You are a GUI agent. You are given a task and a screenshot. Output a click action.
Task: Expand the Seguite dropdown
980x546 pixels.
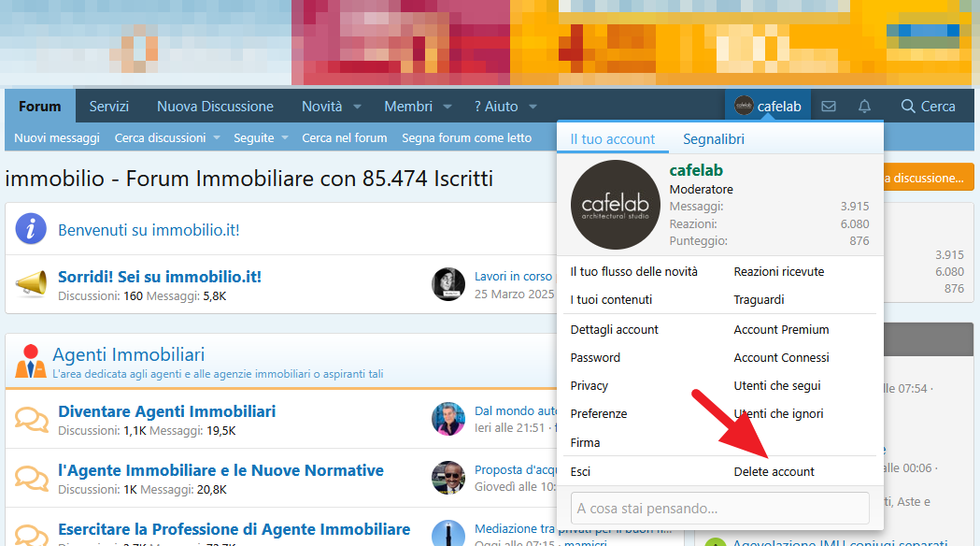(285, 138)
